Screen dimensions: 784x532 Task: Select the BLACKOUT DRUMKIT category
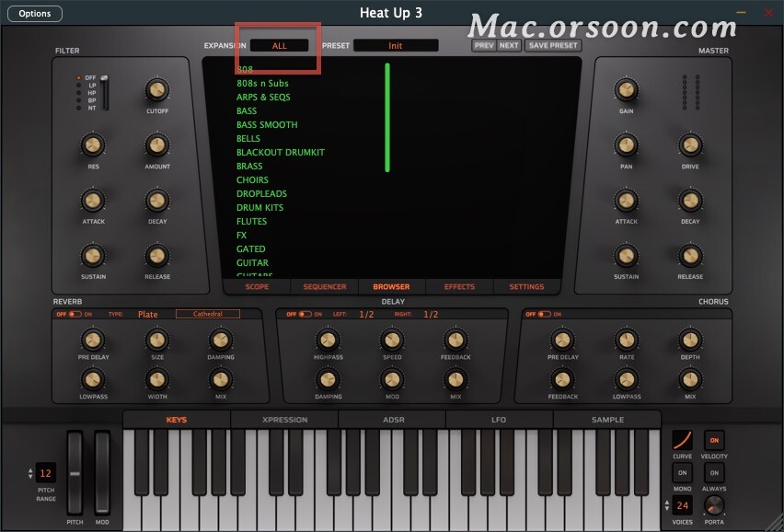(281, 152)
